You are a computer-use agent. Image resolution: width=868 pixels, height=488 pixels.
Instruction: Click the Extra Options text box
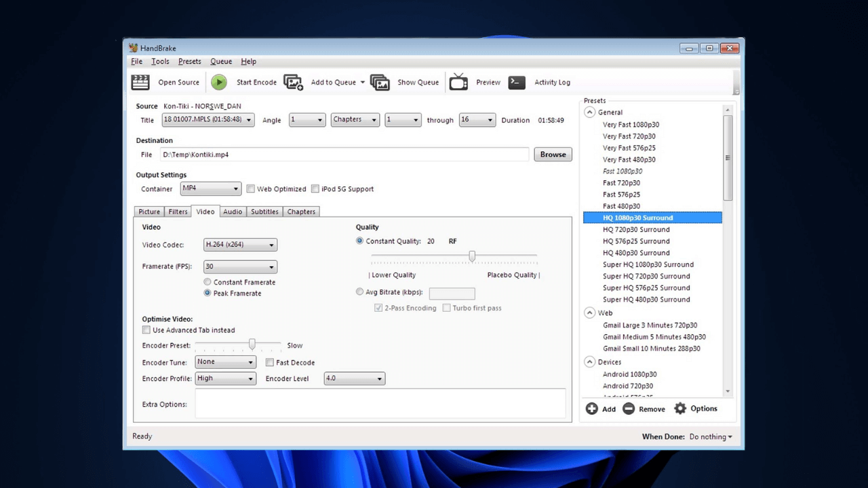380,404
